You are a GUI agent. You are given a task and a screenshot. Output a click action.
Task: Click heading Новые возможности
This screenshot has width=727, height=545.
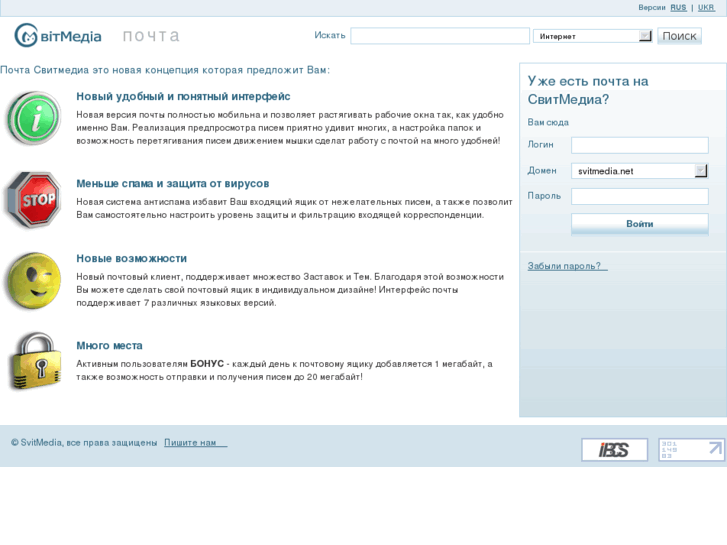click(132, 258)
